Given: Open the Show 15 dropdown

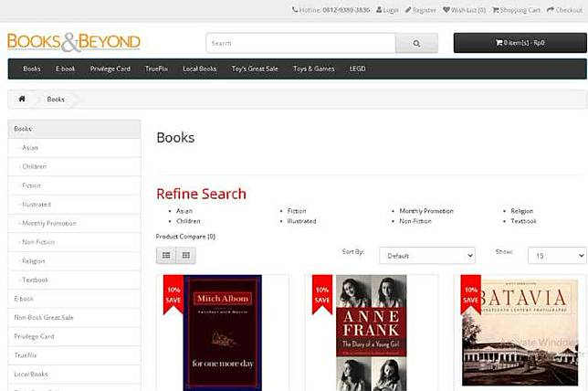Looking at the screenshot, I should tap(557, 256).
